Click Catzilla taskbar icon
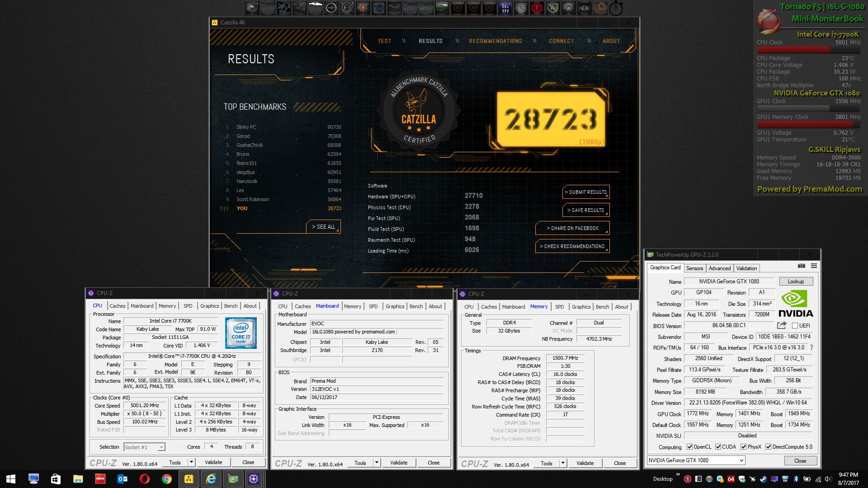The width and height of the screenshot is (868, 488). pyautogui.click(x=189, y=479)
